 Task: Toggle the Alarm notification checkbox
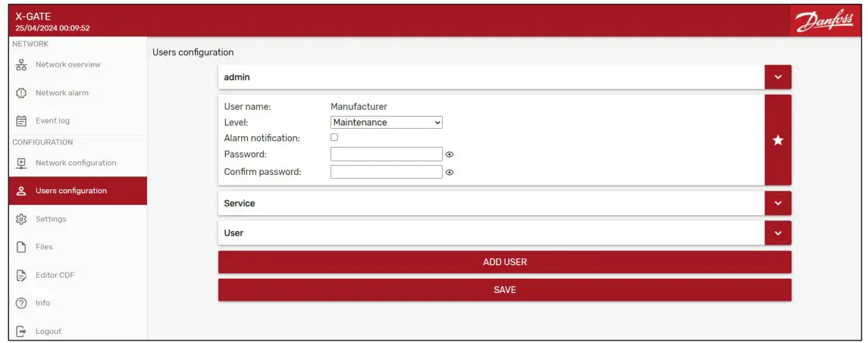334,137
